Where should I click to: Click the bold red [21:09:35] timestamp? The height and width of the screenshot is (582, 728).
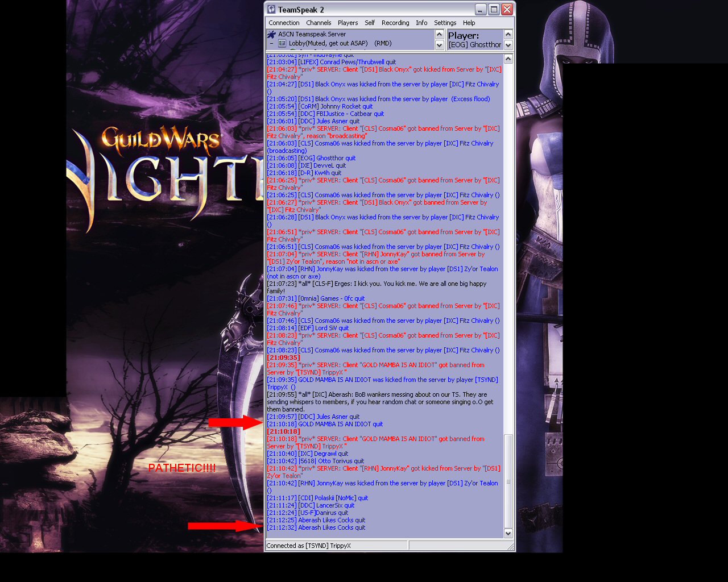[284, 357]
